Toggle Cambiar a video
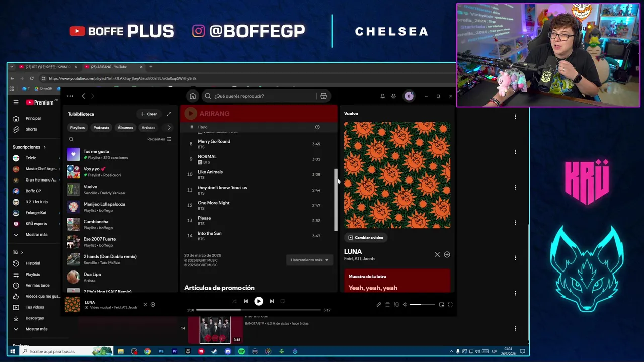644x362 pixels. pyautogui.click(x=366, y=238)
